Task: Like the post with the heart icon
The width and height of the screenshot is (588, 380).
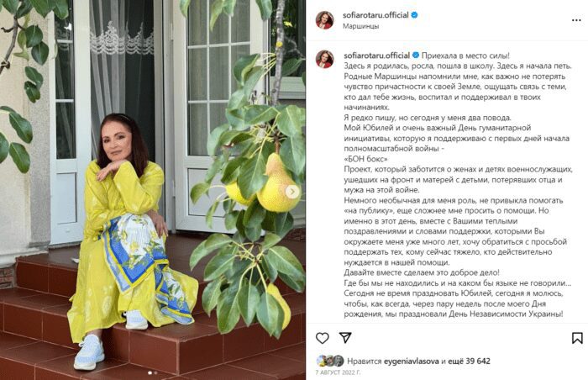Action: (x=322, y=338)
